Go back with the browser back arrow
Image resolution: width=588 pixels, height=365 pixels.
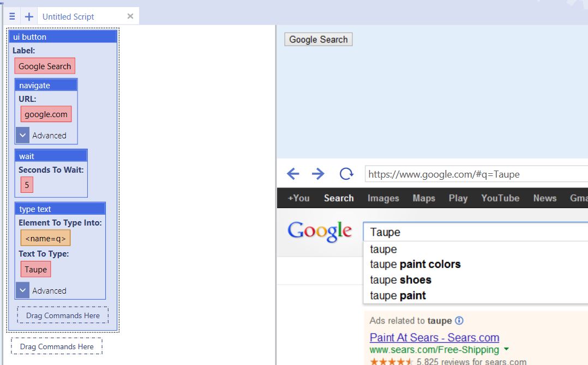pyautogui.click(x=293, y=174)
